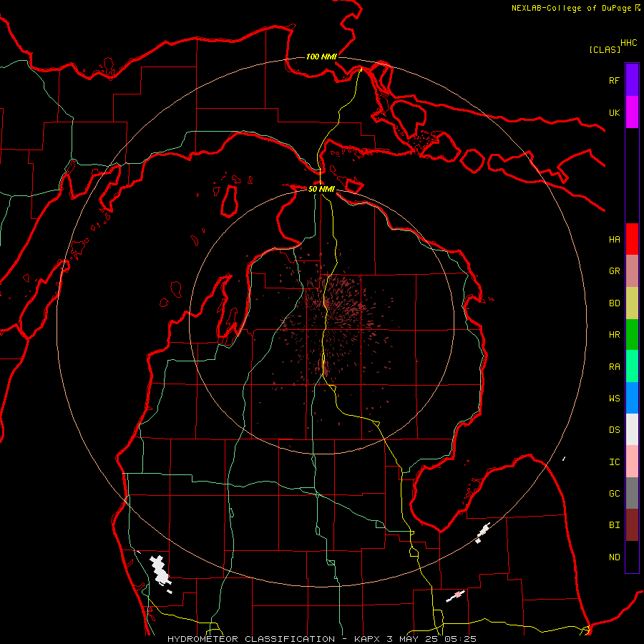Screen dimensions: 644x644
Task: Click the GR legend label
Action: pyautogui.click(x=614, y=271)
